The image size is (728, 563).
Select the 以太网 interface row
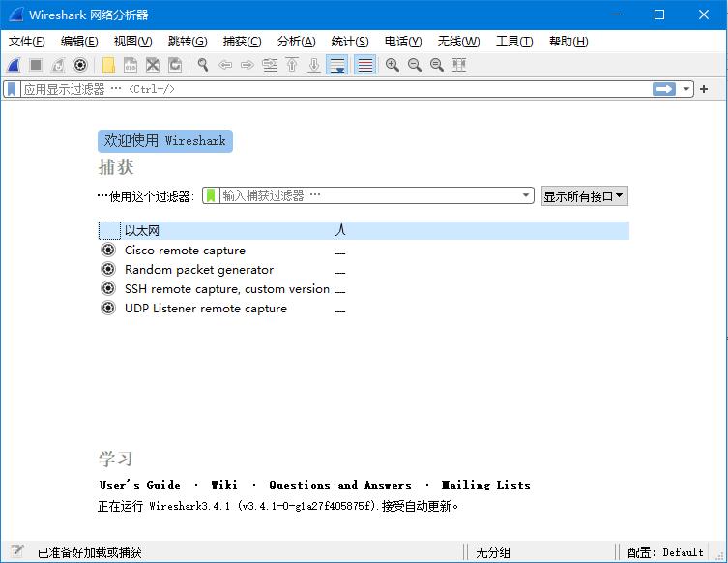coord(364,230)
